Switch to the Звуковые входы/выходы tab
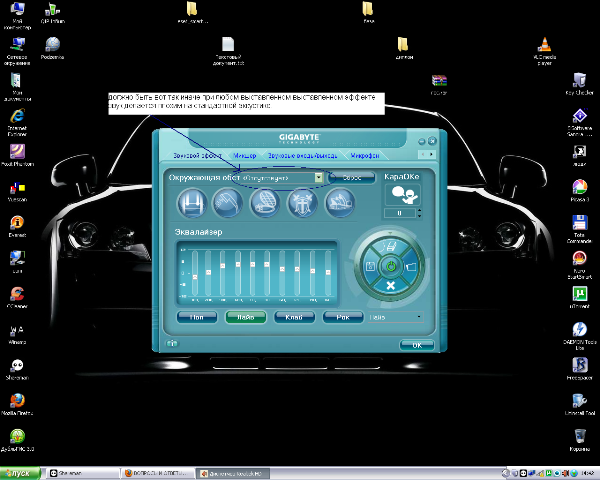This screenshot has width=600, height=480. pos(302,155)
